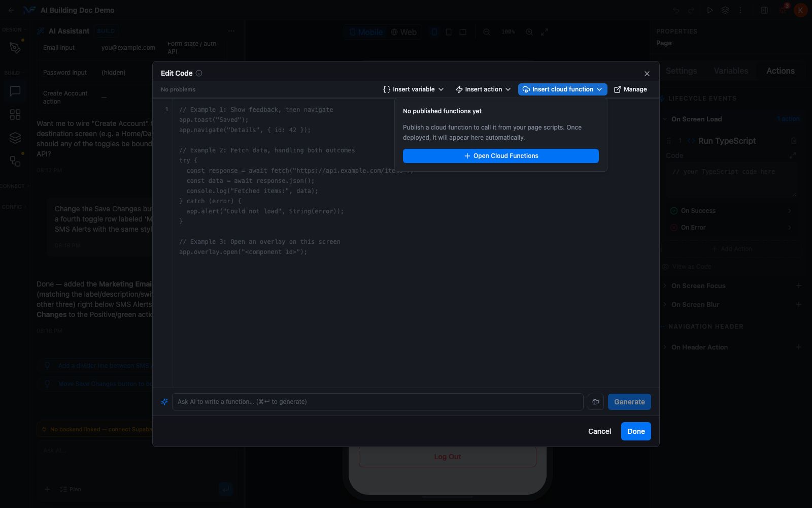Click the 100% zoom level value
Screen dimensions: 812x508
[508, 32]
